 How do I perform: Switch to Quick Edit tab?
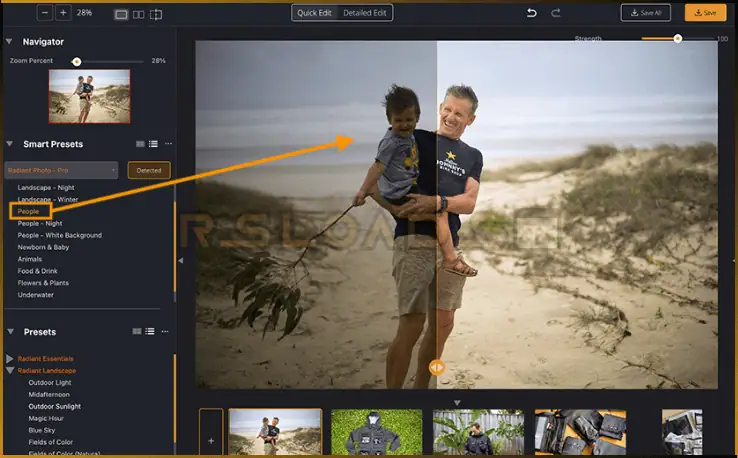[x=314, y=13]
